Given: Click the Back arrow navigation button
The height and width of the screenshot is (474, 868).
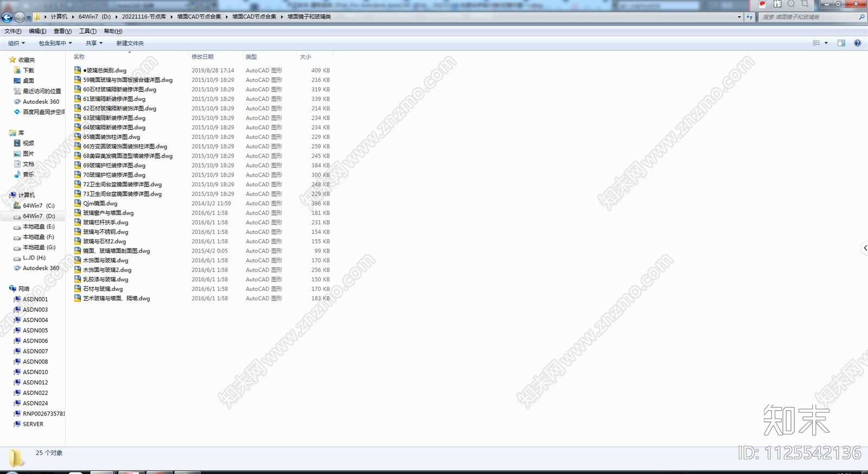Looking at the screenshot, I should [7, 17].
